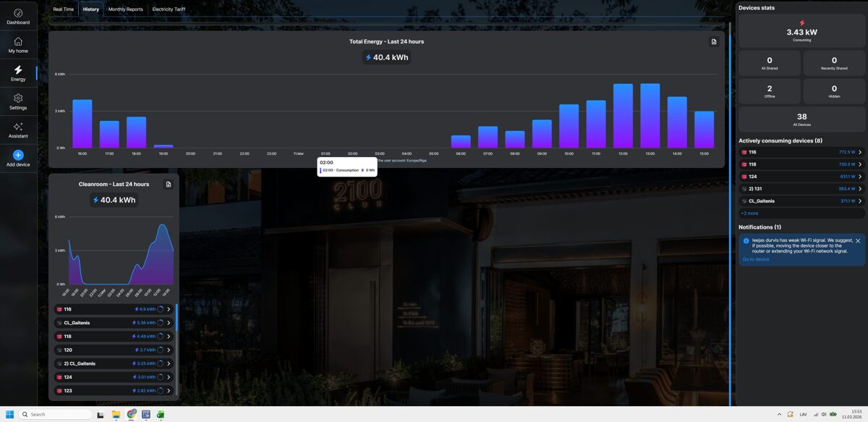Open Settings gear in the sidebar
Screen dimensions: 868x422
pyautogui.click(x=18, y=102)
